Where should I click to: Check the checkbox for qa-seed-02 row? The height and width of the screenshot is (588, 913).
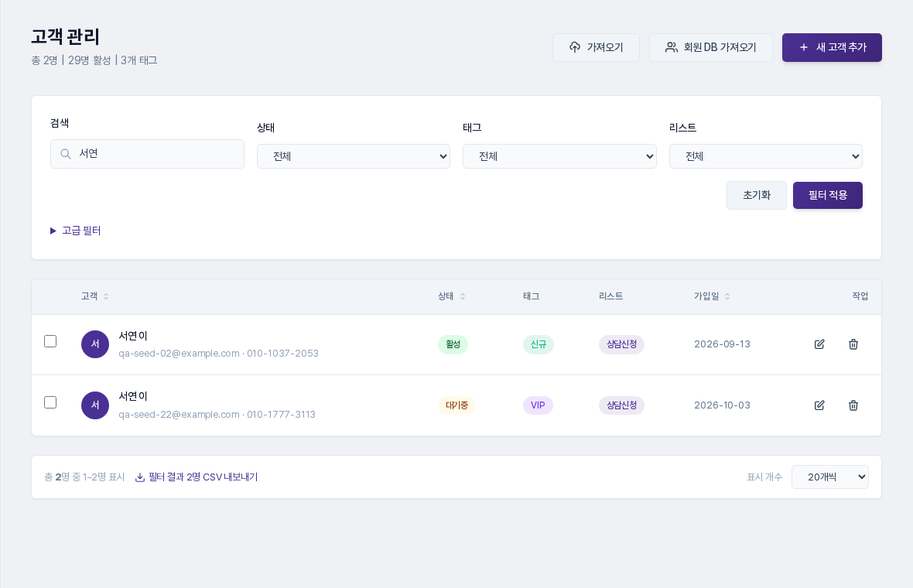coord(50,341)
